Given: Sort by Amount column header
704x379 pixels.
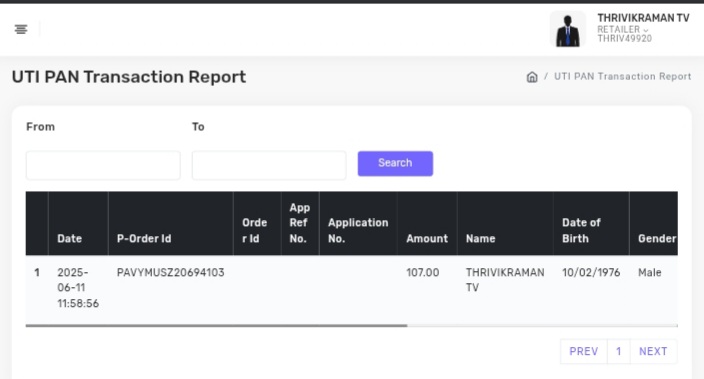Looking at the screenshot, I should pyautogui.click(x=427, y=238).
